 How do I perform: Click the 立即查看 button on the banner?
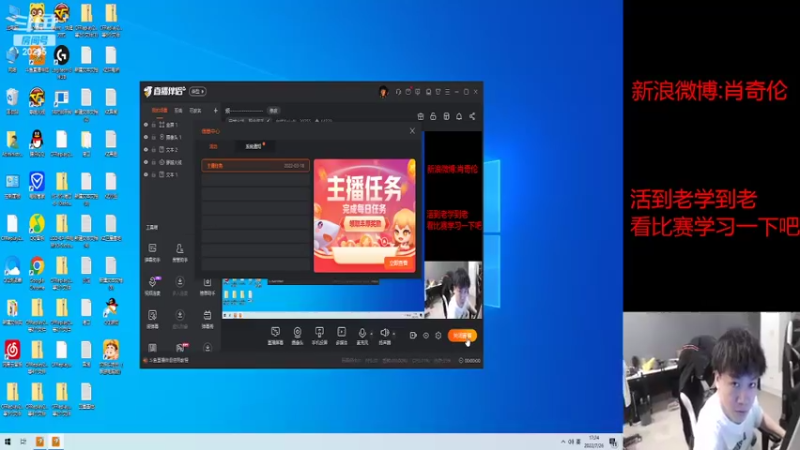click(399, 263)
